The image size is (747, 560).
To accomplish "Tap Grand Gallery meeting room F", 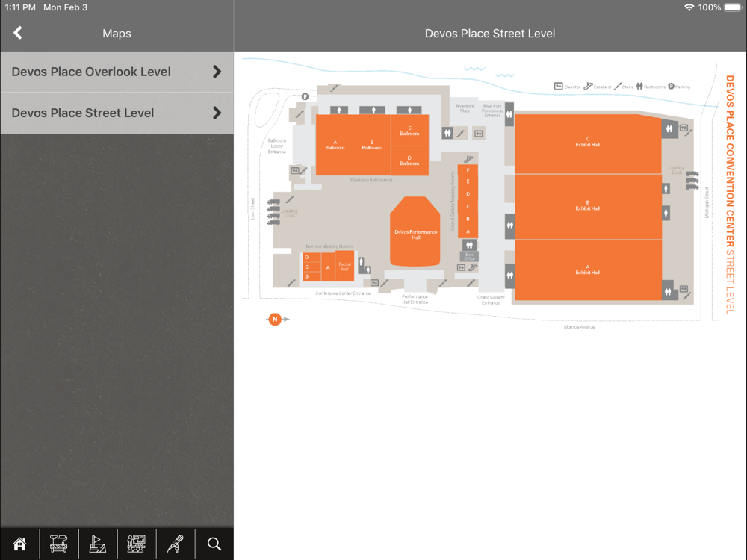I will pyautogui.click(x=468, y=170).
